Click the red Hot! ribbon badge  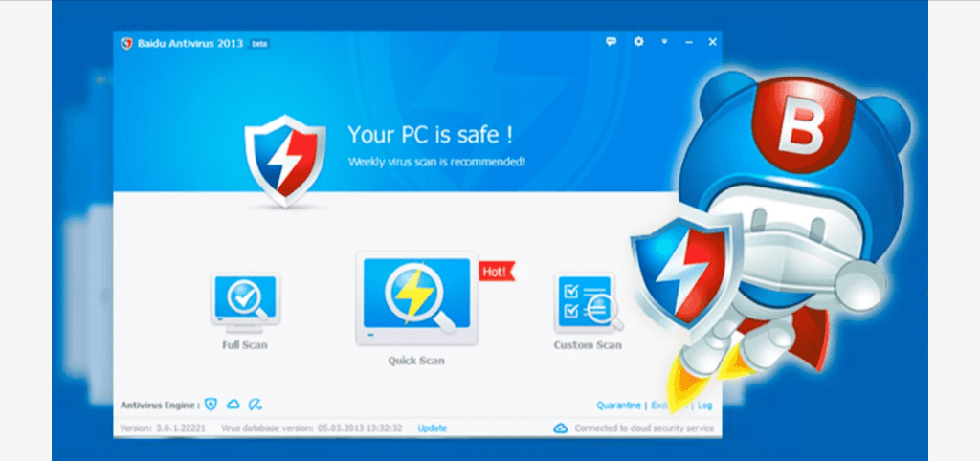498,271
